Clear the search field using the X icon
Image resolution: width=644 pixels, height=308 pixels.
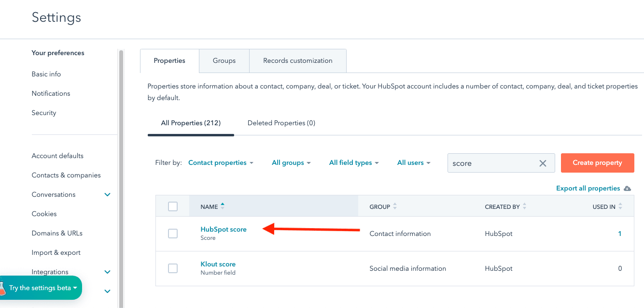[543, 163]
